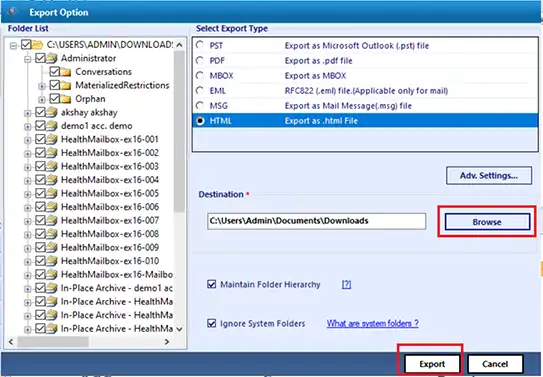Click the HealthMailbox-ex16-008 mailbox icon

pyautogui.click(x=52, y=234)
